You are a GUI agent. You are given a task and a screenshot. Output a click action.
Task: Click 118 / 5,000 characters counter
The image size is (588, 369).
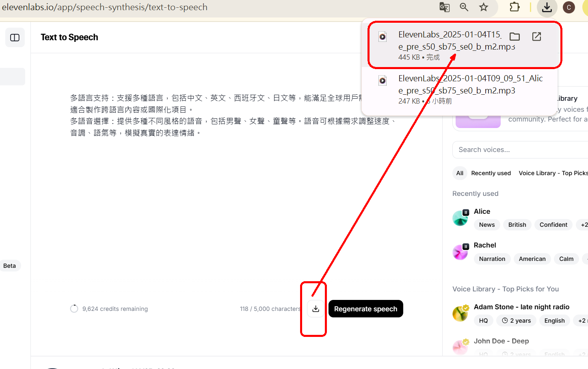pos(270,309)
